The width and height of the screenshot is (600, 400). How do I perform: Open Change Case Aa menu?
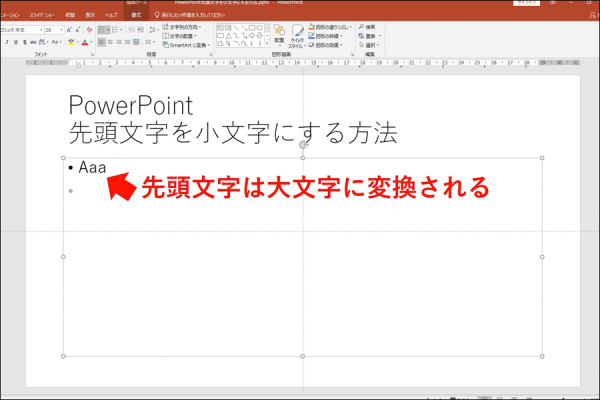pos(56,42)
